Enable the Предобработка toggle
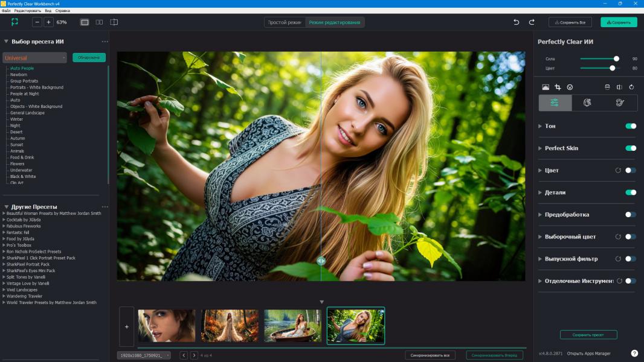The height and width of the screenshot is (362, 644). coord(630,214)
